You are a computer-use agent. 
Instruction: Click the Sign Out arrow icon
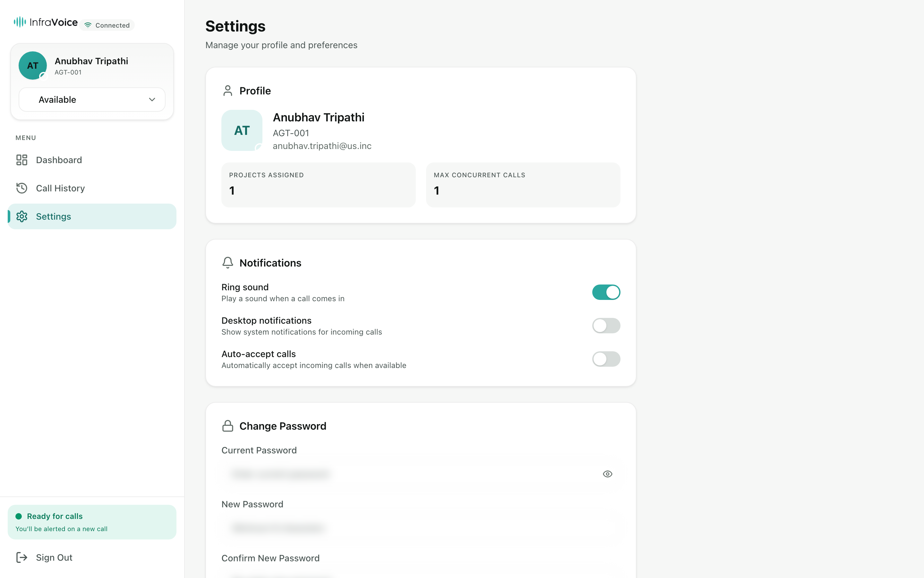point(22,557)
